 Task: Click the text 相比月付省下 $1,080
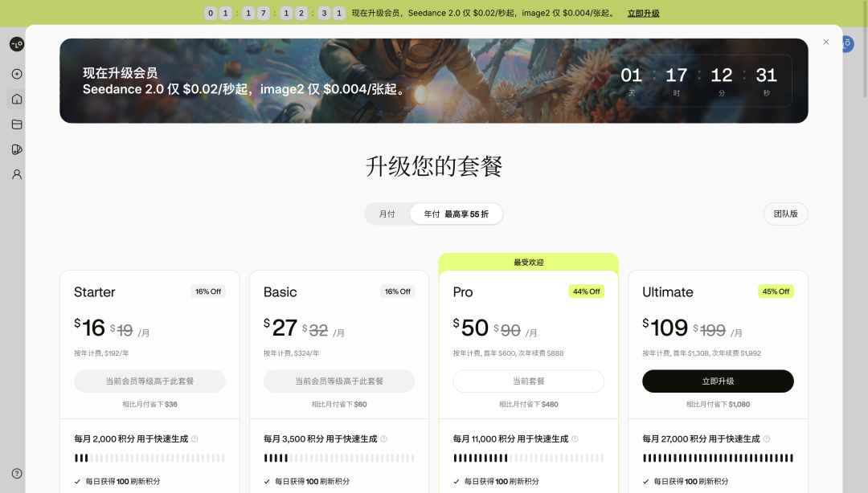[718, 405]
